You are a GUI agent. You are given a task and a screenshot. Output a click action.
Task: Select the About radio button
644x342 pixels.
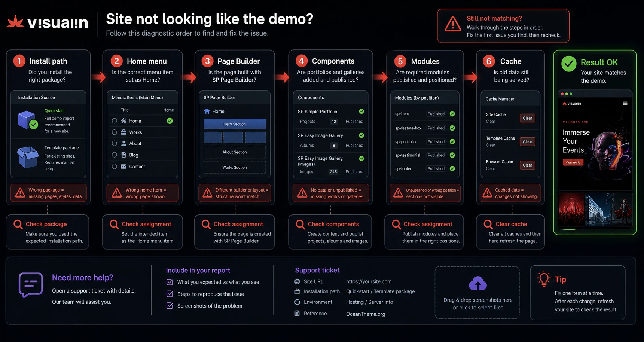click(115, 143)
